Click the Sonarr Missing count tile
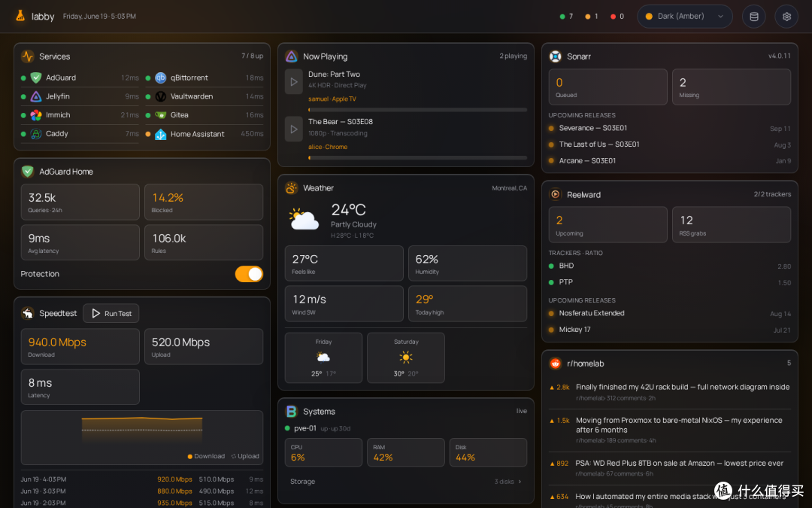812x508 pixels. coord(732,87)
